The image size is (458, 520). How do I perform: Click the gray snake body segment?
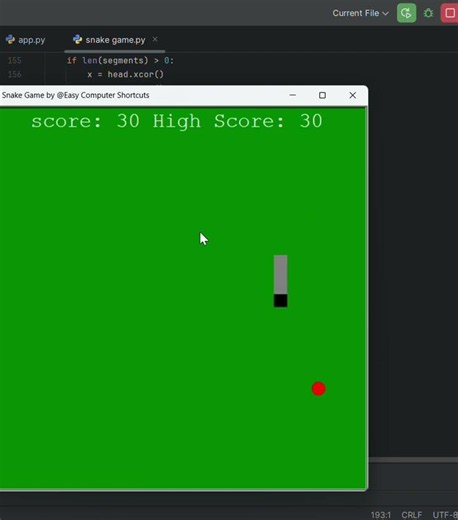coord(281,275)
